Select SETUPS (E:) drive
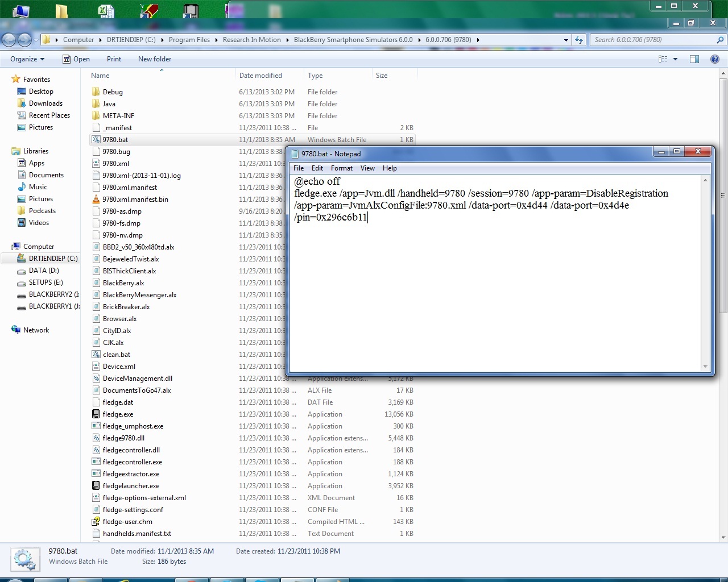The width and height of the screenshot is (728, 582). click(x=45, y=282)
